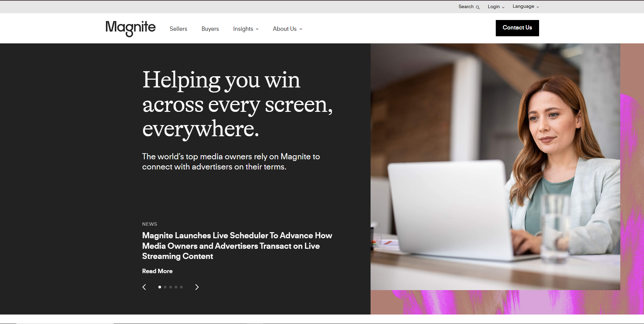Select the first carousel dot
The image size is (644, 324).
point(160,287)
